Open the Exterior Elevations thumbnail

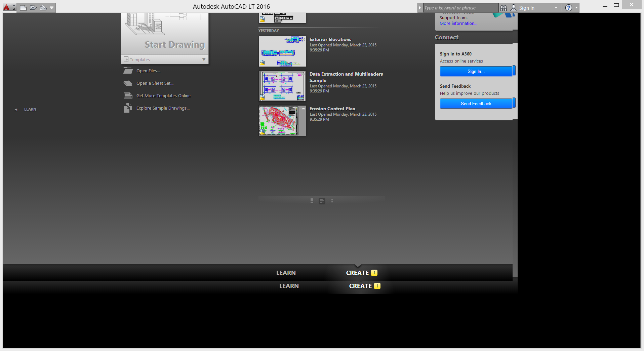coord(282,51)
